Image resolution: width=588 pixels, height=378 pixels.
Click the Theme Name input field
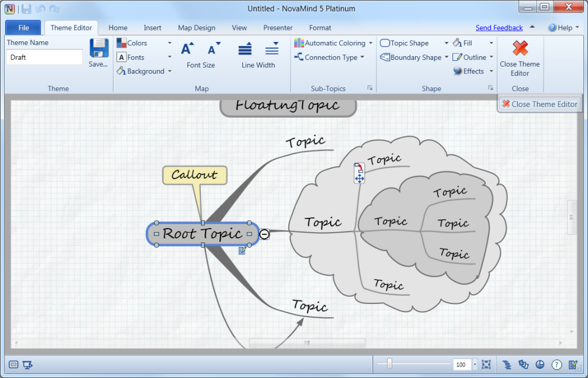point(45,57)
